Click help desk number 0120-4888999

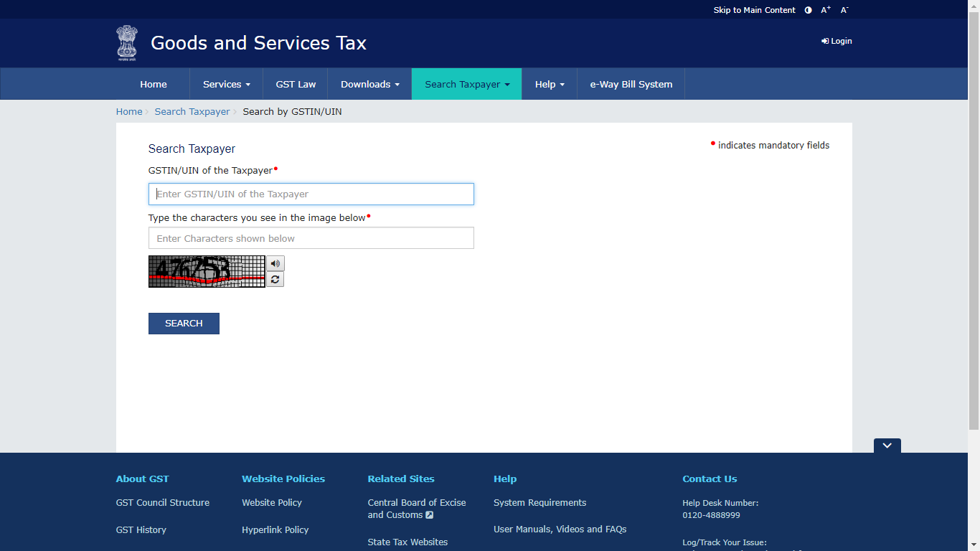pyautogui.click(x=711, y=515)
